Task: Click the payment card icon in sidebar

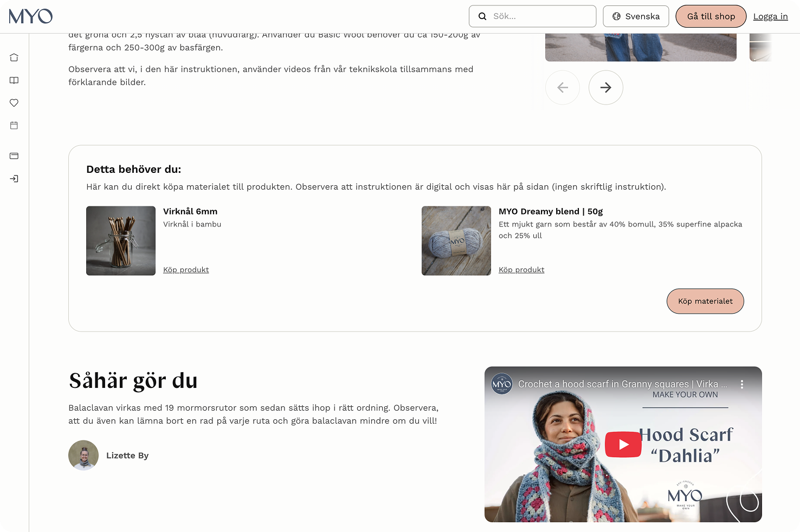Action: [x=14, y=155]
